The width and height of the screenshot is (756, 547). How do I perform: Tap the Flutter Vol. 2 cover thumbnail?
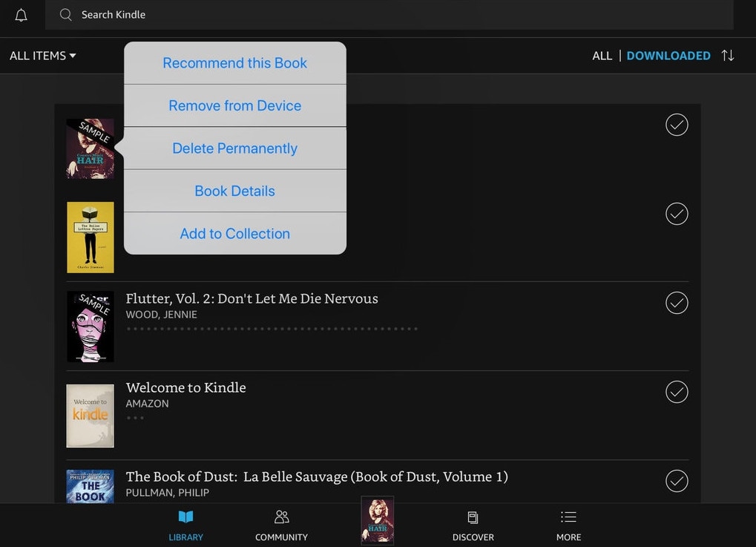tap(91, 327)
